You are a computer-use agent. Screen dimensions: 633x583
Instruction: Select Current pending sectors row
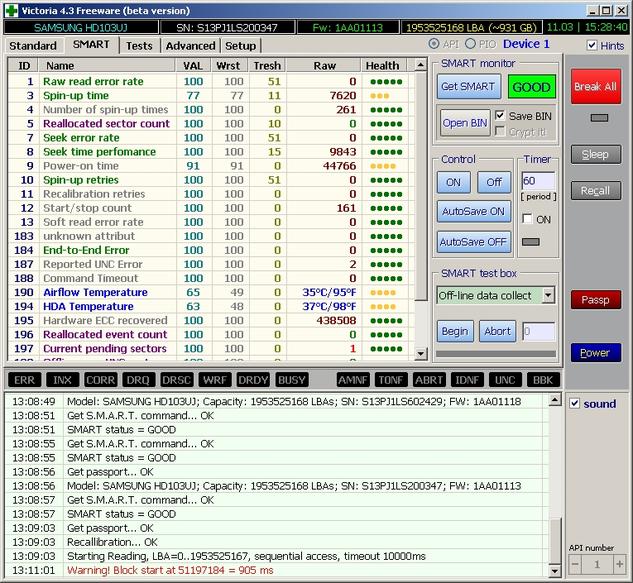(209, 348)
